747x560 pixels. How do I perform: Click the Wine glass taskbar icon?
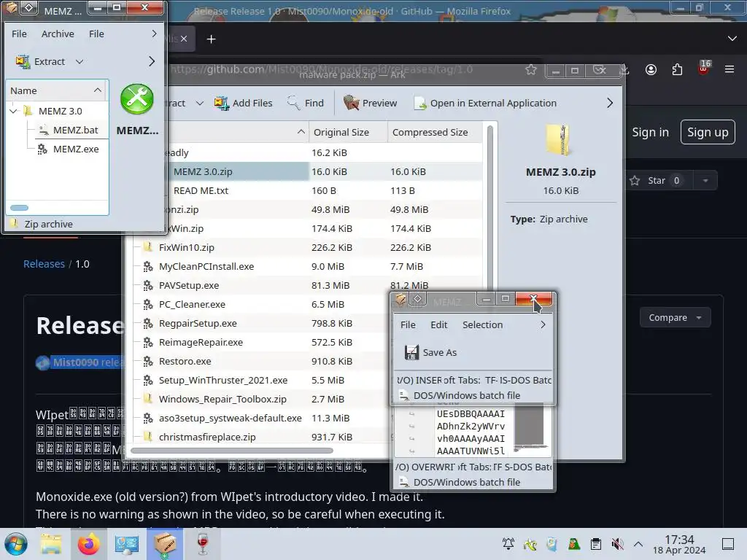tap(203, 544)
